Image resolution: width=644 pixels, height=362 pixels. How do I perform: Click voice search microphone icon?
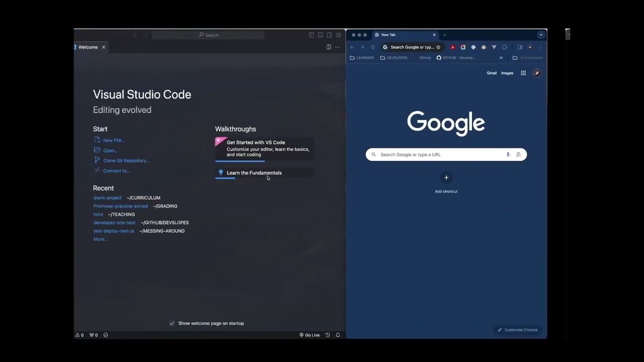click(x=508, y=155)
